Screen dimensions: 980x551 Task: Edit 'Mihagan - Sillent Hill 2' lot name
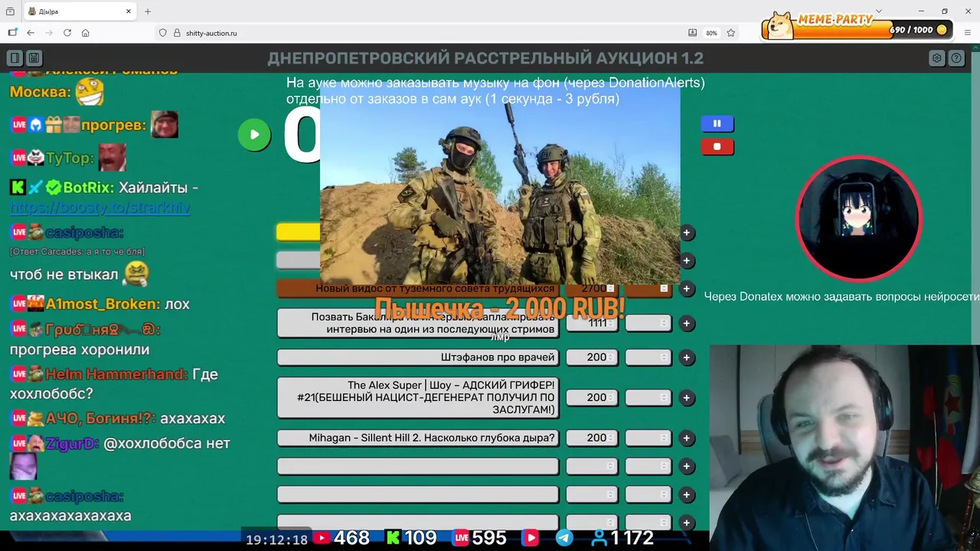pyautogui.click(x=418, y=438)
